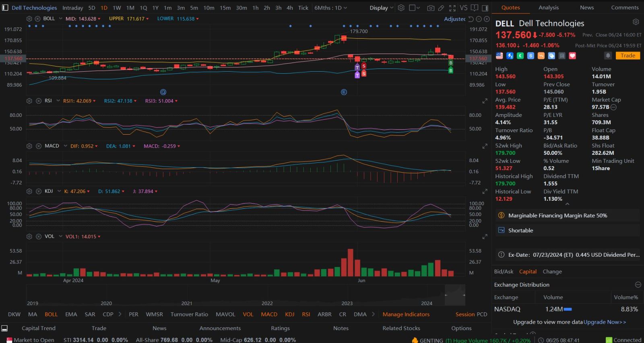Image resolution: width=644 pixels, height=343 pixels.
Task: Open the VS compare tool
Action: 464,8
